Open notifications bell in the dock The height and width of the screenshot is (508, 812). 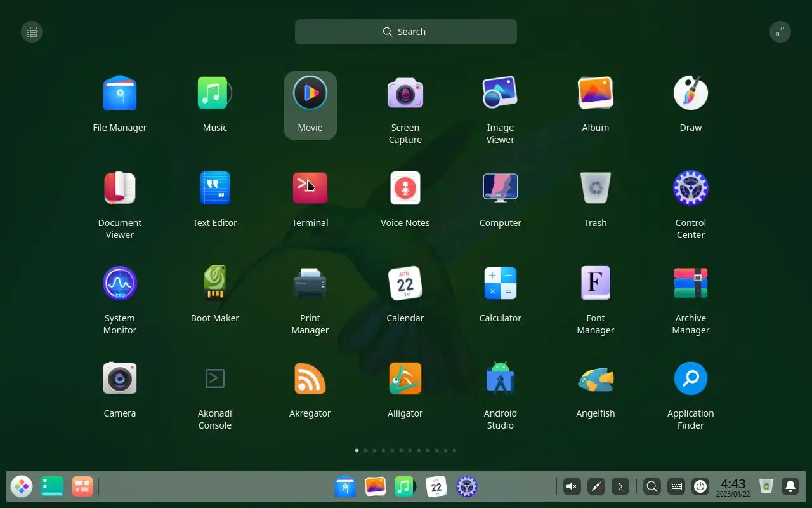tap(790, 487)
